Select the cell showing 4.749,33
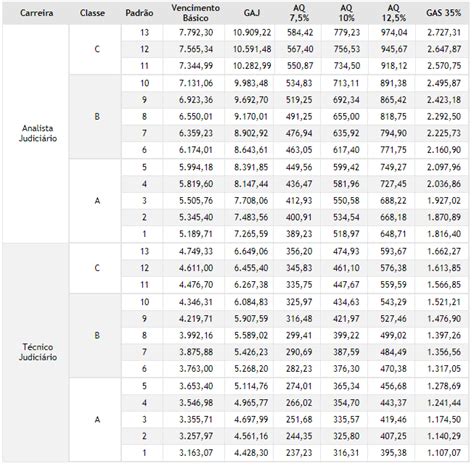 click(196, 251)
